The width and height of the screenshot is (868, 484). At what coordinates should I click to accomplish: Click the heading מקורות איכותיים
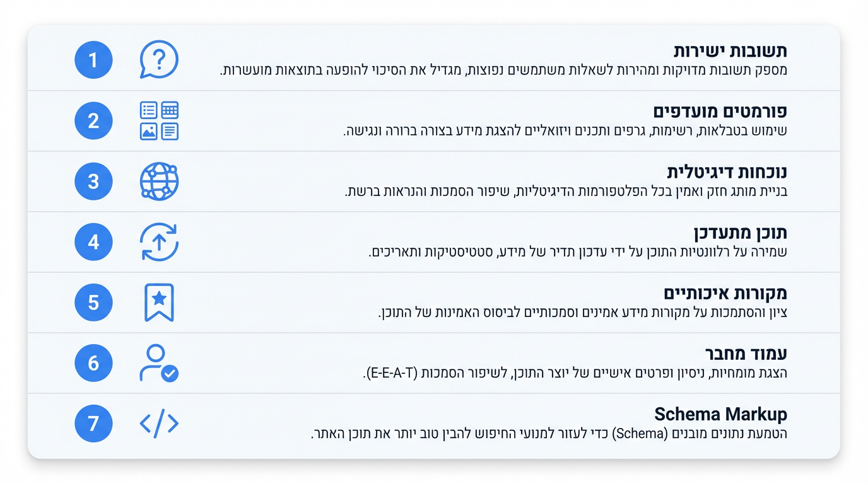click(x=725, y=293)
